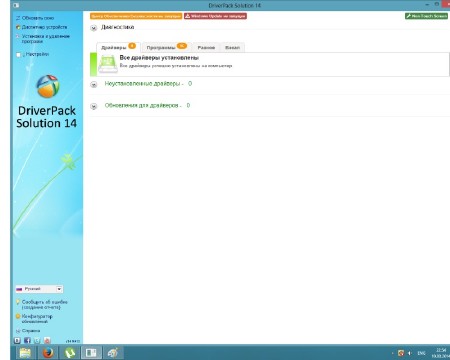Open the Справка help link

click(31, 331)
